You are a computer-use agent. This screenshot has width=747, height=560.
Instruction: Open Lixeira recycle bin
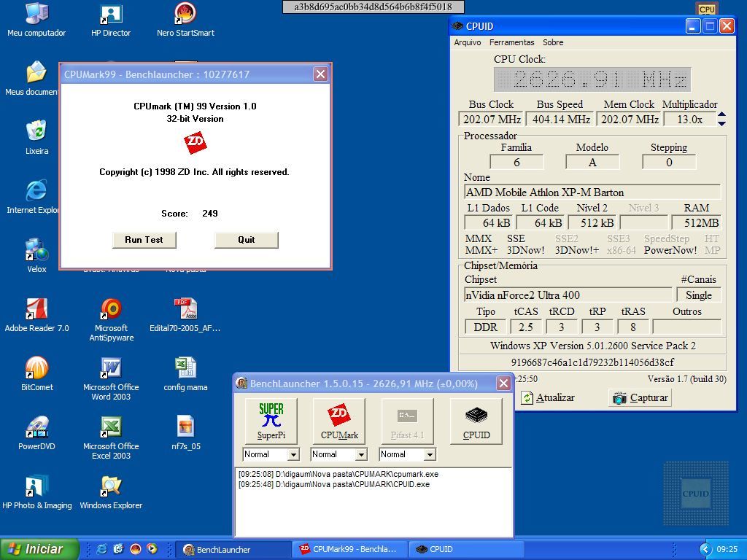pyautogui.click(x=36, y=138)
